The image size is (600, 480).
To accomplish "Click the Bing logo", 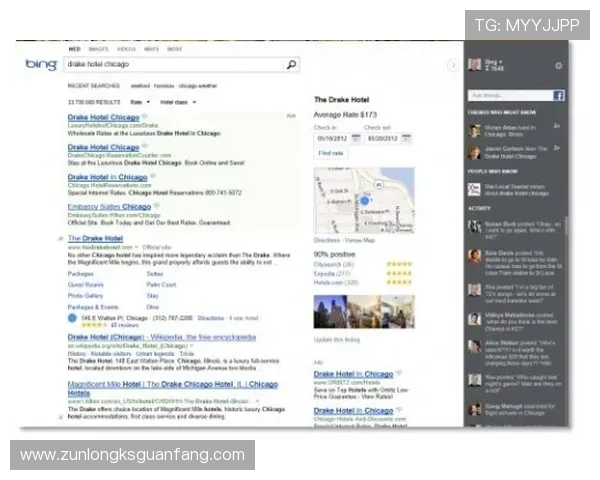I will tap(41, 64).
